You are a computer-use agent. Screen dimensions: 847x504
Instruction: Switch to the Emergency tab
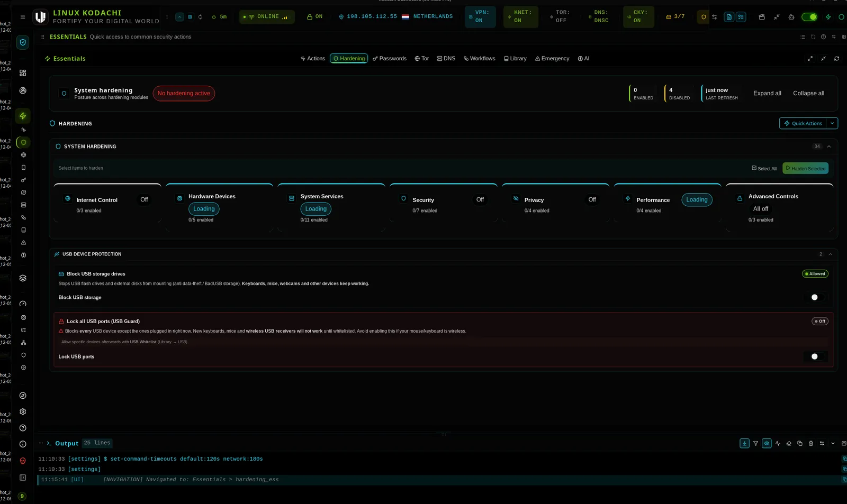(552, 59)
